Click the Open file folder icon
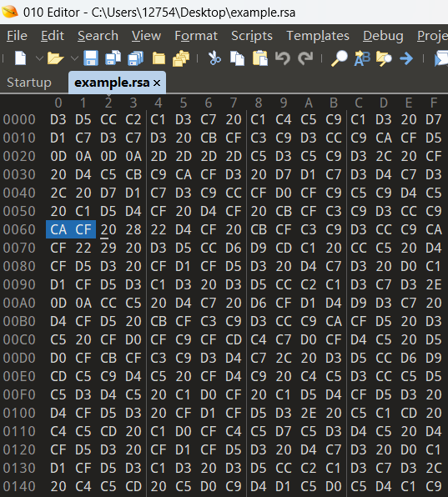 pyautogui.click(x=56, y=58)
